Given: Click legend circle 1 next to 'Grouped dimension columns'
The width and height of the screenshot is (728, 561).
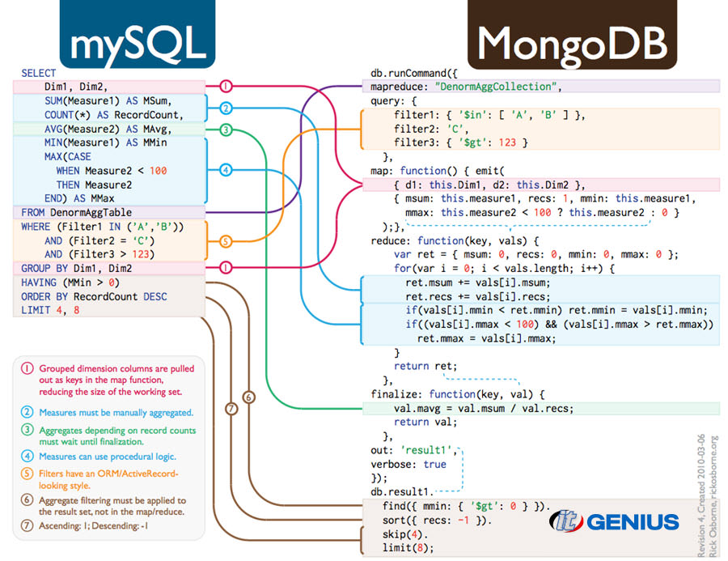Looking at the screenshot, I should [x=28, y=368].
